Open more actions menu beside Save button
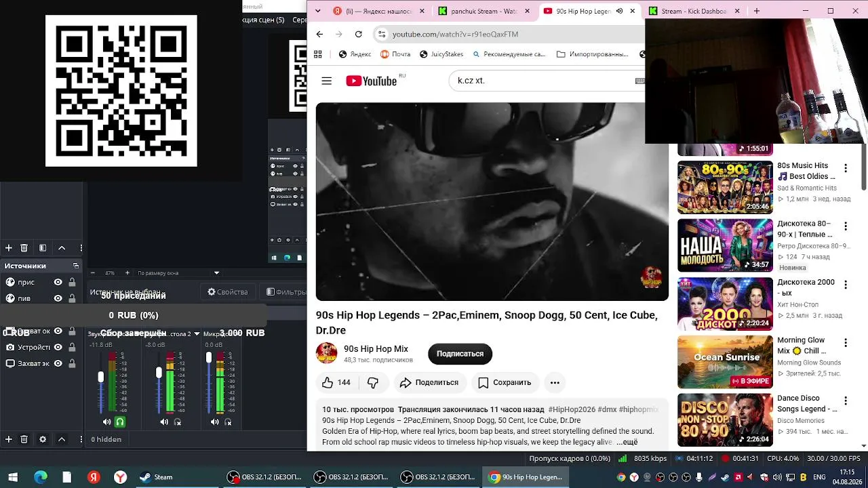Screen dimensions: 868x488 point(555,382)
